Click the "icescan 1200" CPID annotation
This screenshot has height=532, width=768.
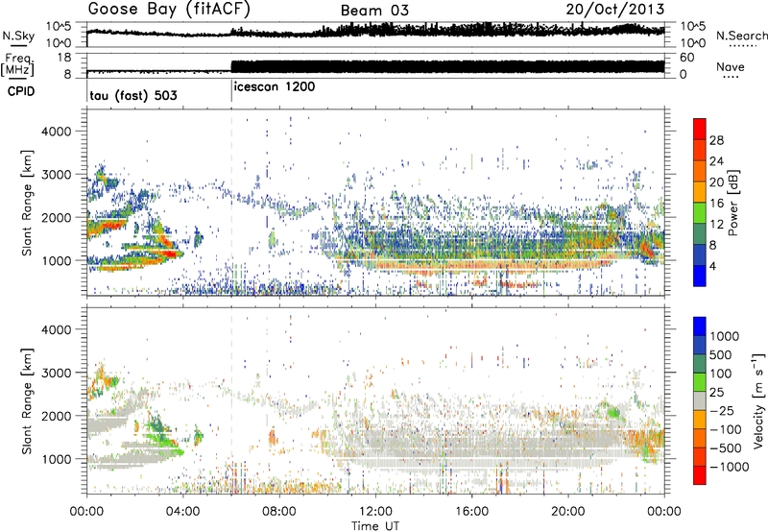click(x=275, y=86)
